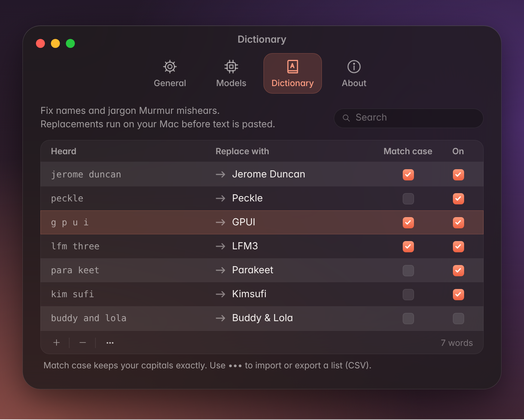Click the "Kimsufi" replacement text
The height and width of the screenshot is (420, 524).
point(249,294)
